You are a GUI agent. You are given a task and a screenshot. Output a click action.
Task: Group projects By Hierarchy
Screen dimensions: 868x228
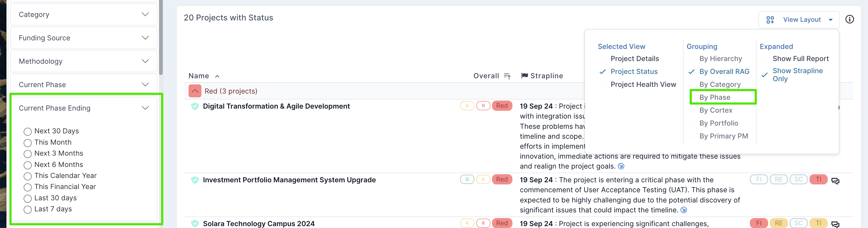click(720, 59)
